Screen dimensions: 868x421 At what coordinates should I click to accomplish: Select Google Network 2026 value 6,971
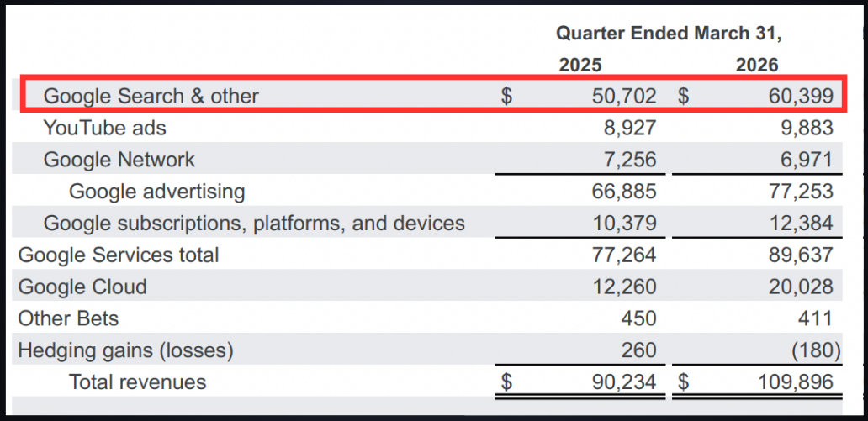806,160
